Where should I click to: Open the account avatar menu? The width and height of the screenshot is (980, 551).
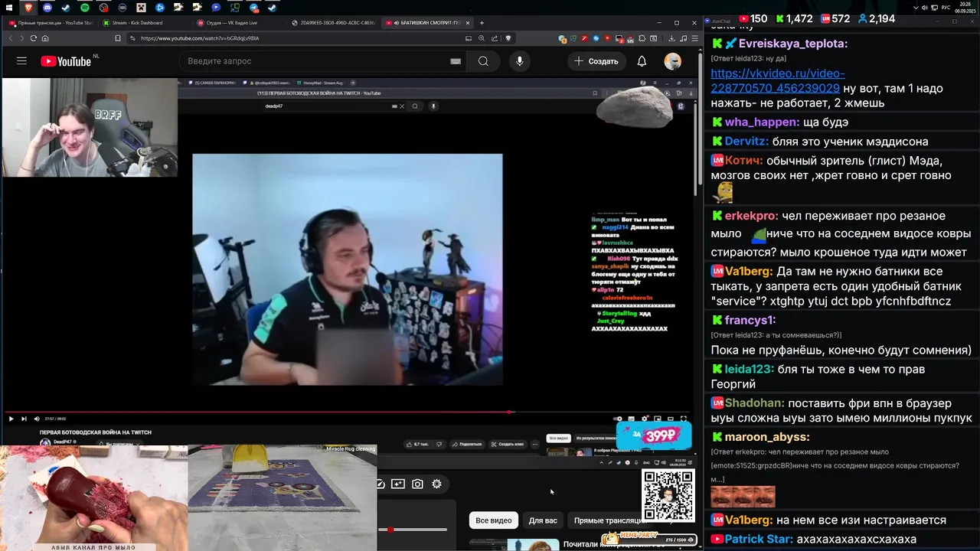(672, 61)
